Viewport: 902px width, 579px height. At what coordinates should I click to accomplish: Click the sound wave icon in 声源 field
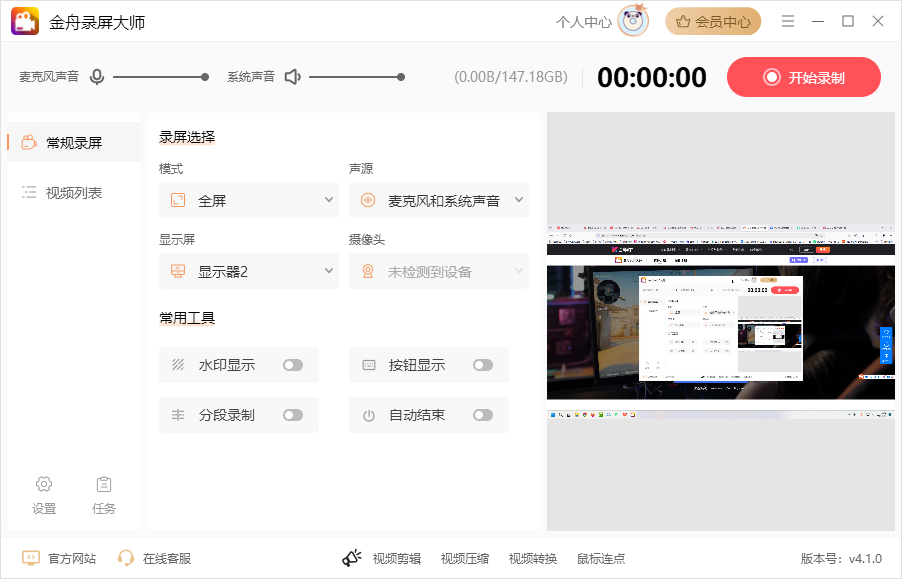point(368,200)
